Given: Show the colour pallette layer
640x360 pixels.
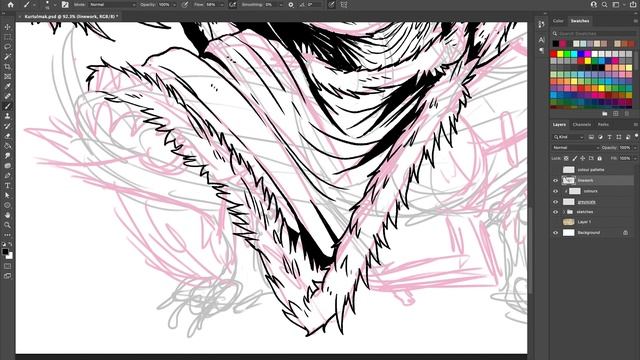Looking at the screenshot, I should [x=556, y=170].
